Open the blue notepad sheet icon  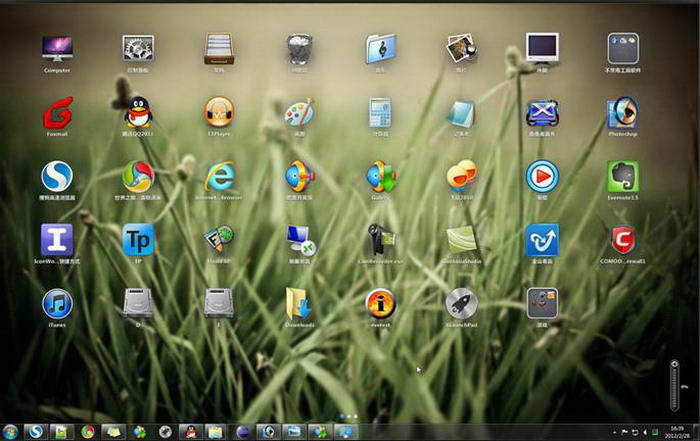pyautogui.click(x=461, y=113)
